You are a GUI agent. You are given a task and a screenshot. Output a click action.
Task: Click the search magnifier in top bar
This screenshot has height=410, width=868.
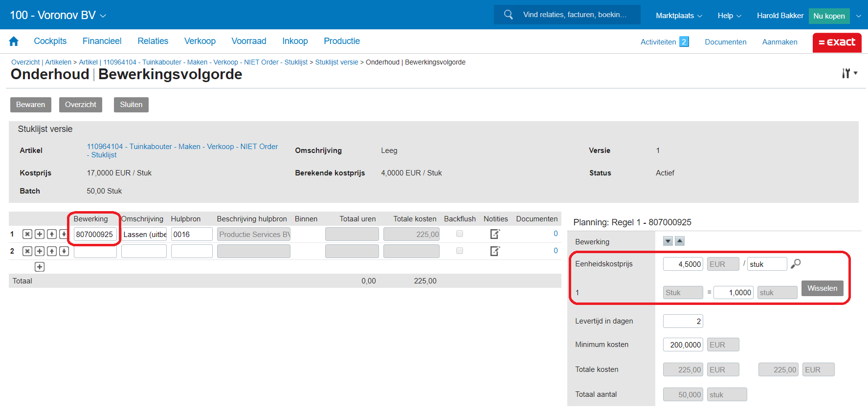509,15
